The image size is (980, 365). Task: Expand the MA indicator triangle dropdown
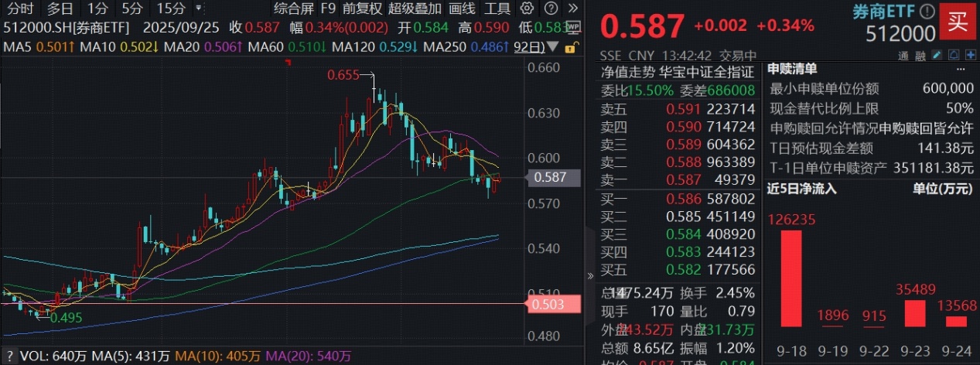pos(551,47)
